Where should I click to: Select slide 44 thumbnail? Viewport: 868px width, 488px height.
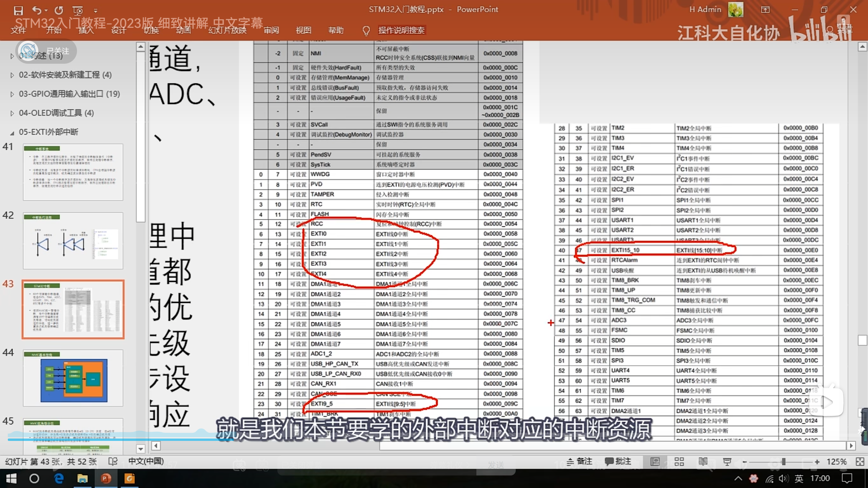(x=73, y=378)
